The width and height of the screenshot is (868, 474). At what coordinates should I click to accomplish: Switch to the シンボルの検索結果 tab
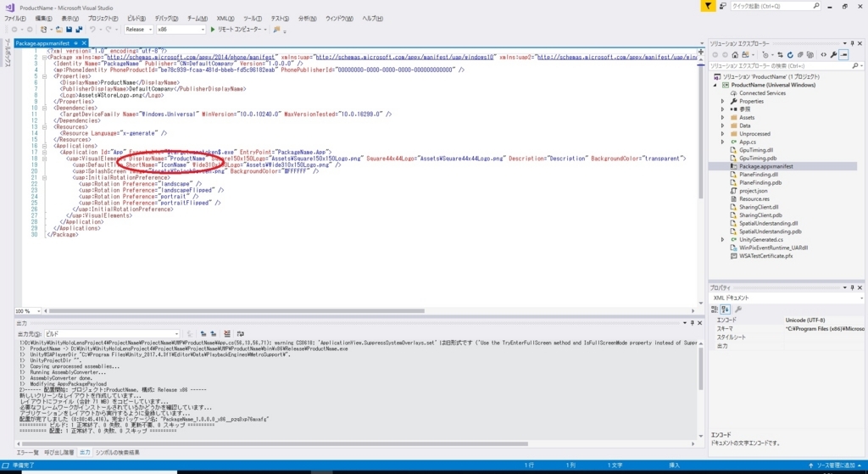[x=117, y=453]
